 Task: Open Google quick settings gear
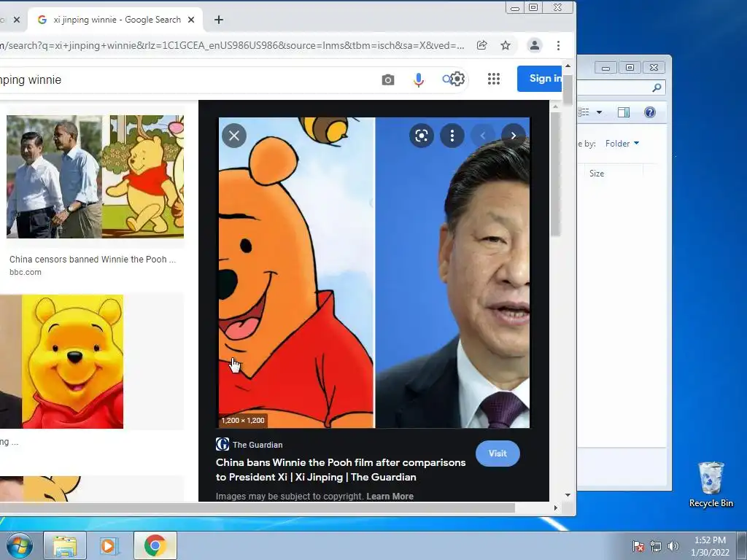tap(457, 79)
